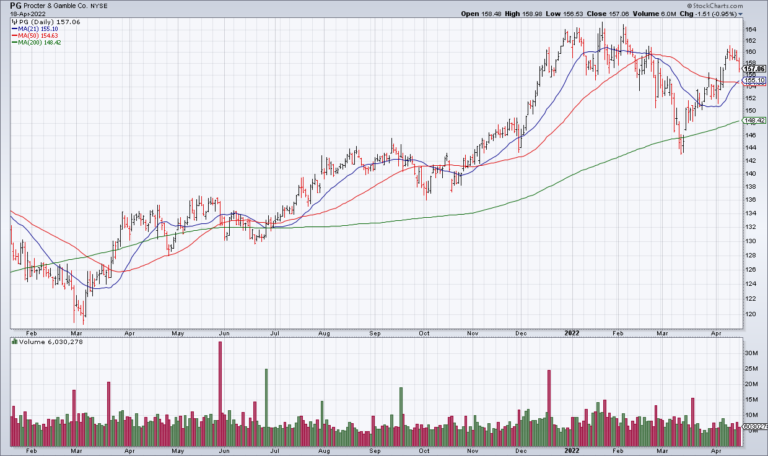768x456 pixels.
Task: Click the 160 price axis label
Action: point(751,52)
